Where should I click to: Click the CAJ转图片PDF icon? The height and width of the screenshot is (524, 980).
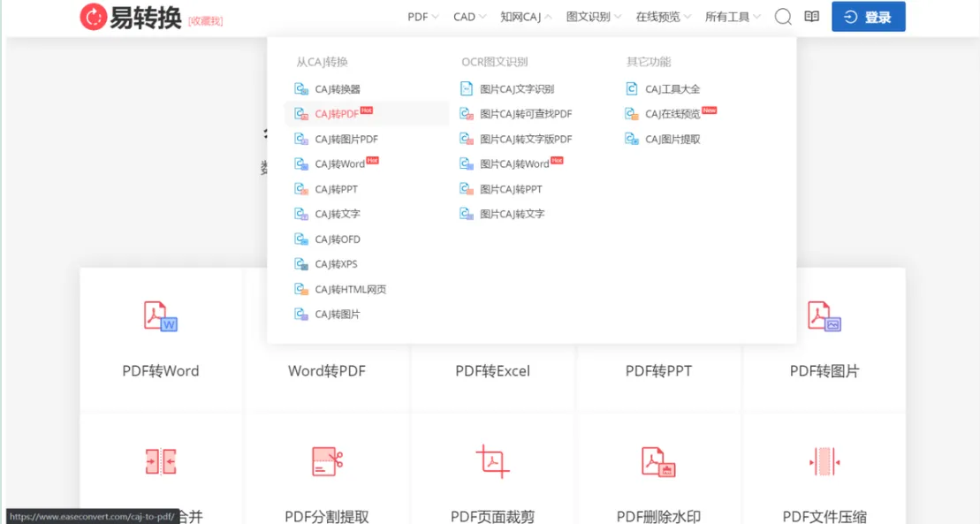click(x=301, y=139)
